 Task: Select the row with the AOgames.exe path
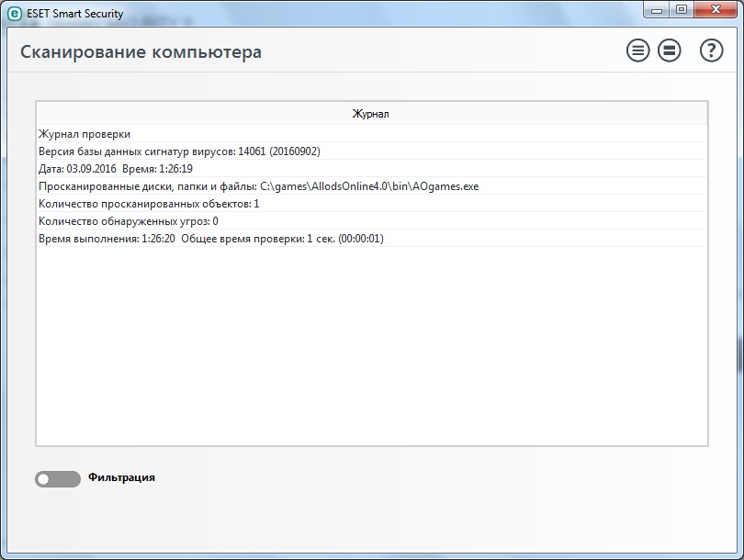258,186
